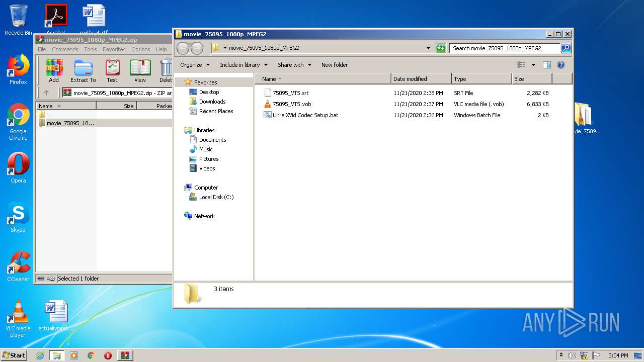Open Documents library in sidebar
The image size is (644, 362).
tap(212, 140)
